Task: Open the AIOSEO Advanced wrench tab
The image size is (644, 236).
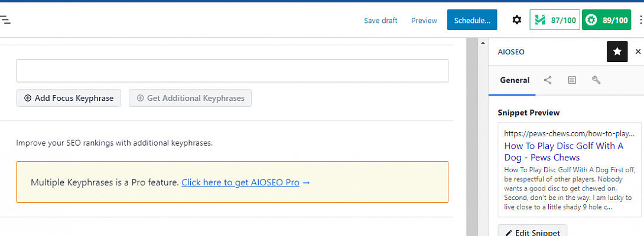Action: coord(596,80)
